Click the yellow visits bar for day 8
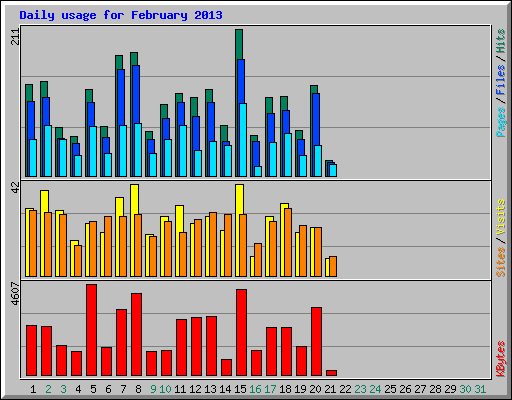 click(134, 199)
